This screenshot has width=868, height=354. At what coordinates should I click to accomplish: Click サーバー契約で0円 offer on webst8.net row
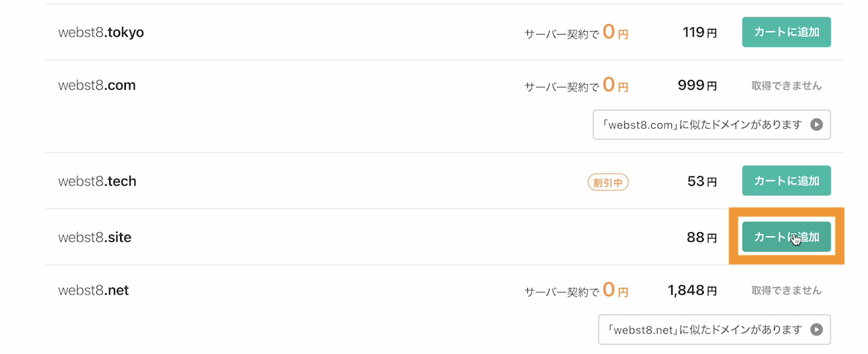(x=576, y=290)
